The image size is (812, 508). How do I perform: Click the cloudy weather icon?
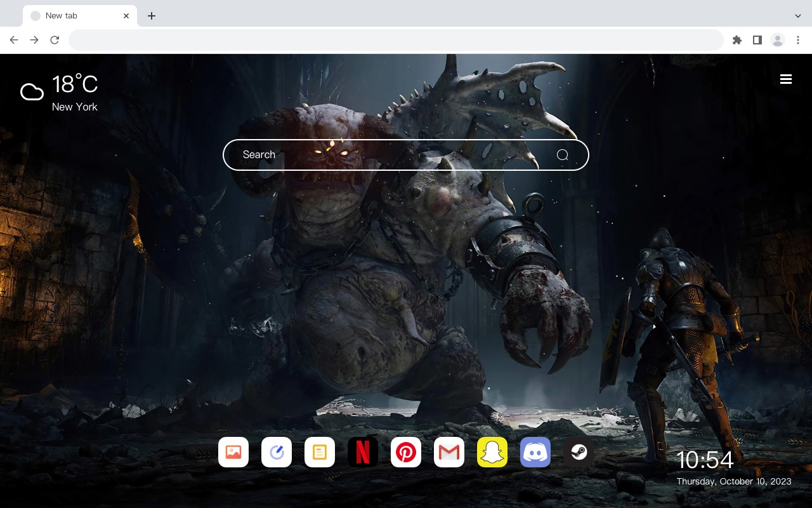(32, 92)
